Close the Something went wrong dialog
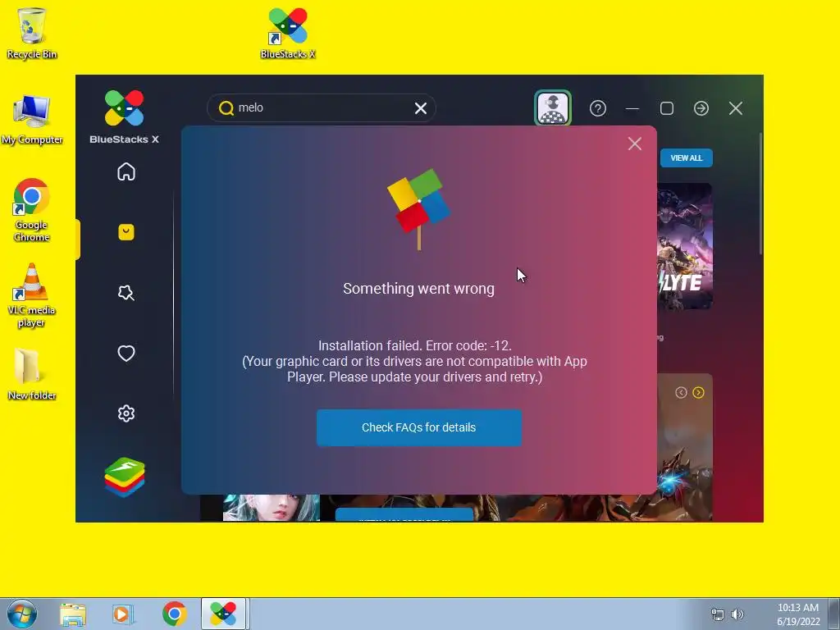 (x=635, y=144)
